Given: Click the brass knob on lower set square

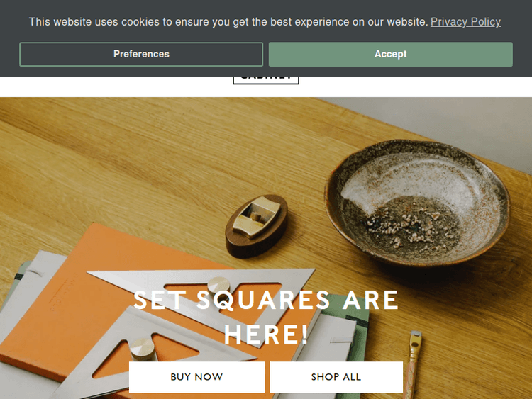Looking at the screenshot, I should 143,349.
